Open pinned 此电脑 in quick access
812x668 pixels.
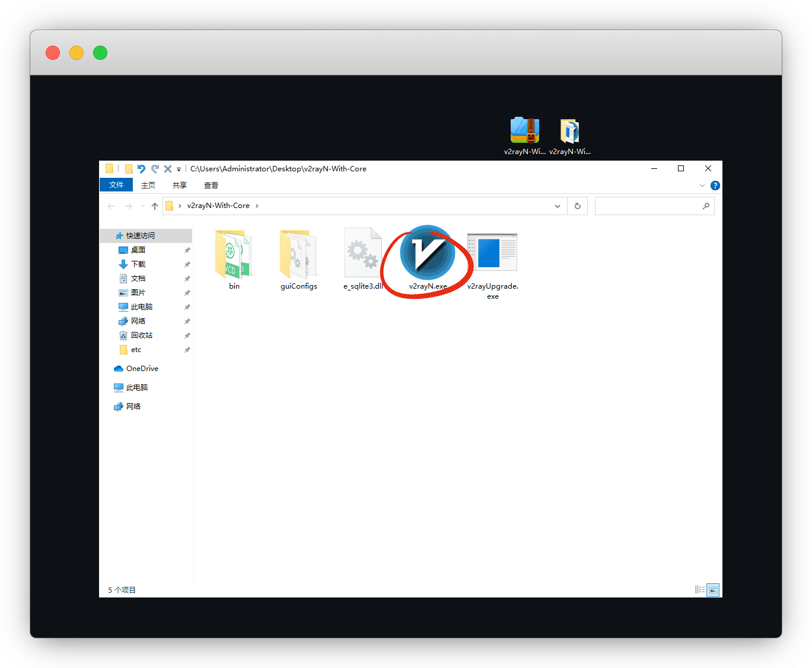tap(142, 307)
